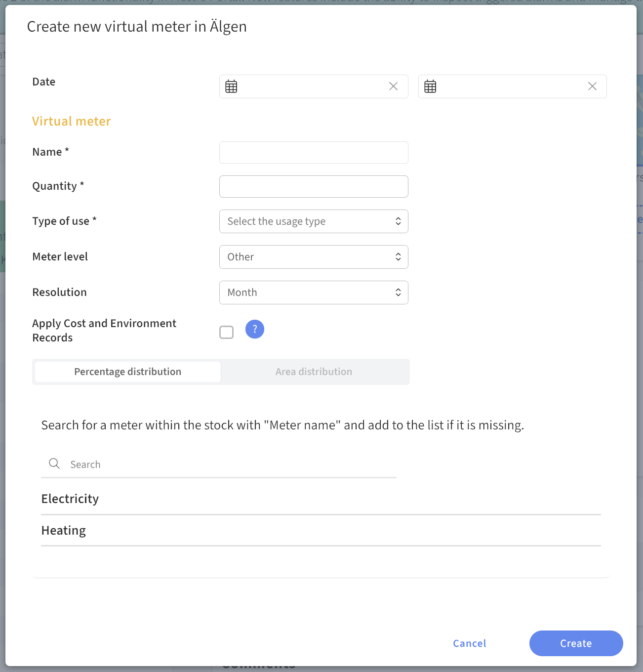643x672 pixels.
Task: Clear the end date field
Action: pyautogui.click(x=592, y=86)
